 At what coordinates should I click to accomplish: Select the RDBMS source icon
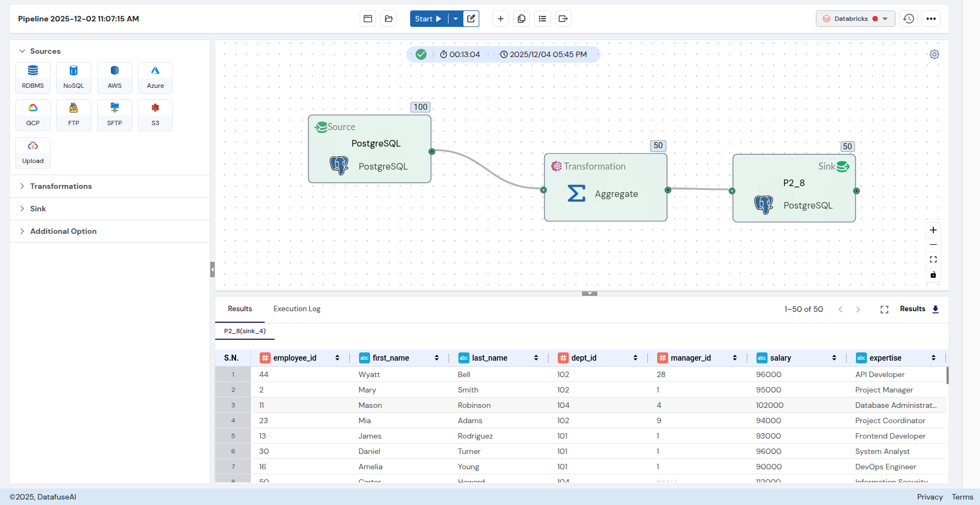(33, 77)
